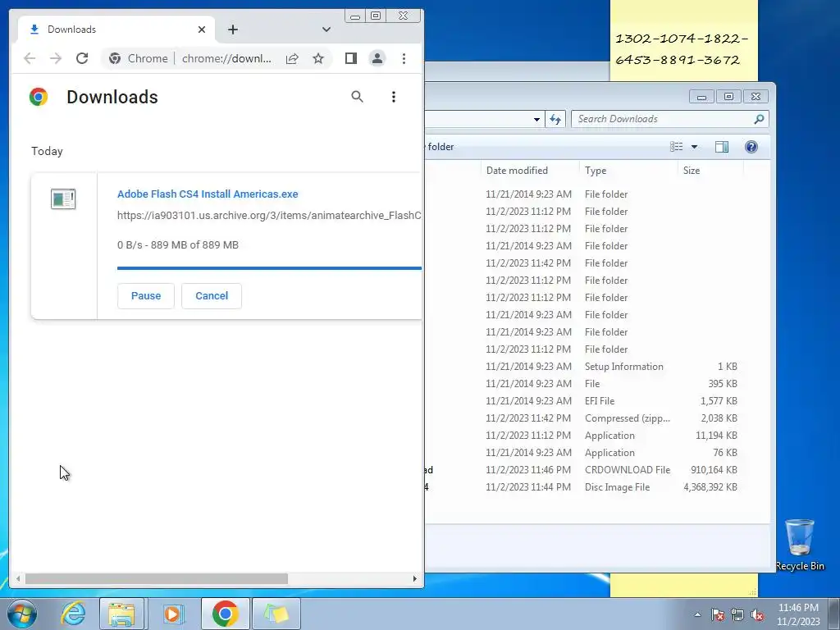Open Explorer help icon
This screenshot has height=630, width=840.
[x=751, y=147]
